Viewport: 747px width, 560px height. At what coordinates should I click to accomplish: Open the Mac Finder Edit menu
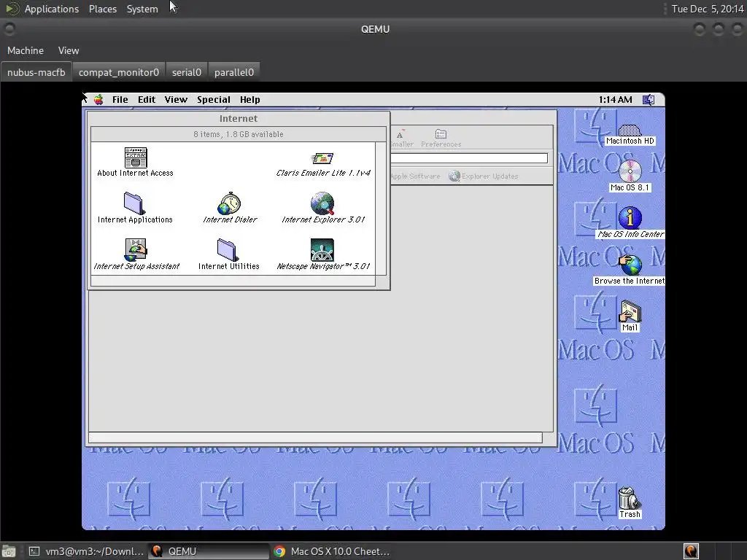(147, 99)
